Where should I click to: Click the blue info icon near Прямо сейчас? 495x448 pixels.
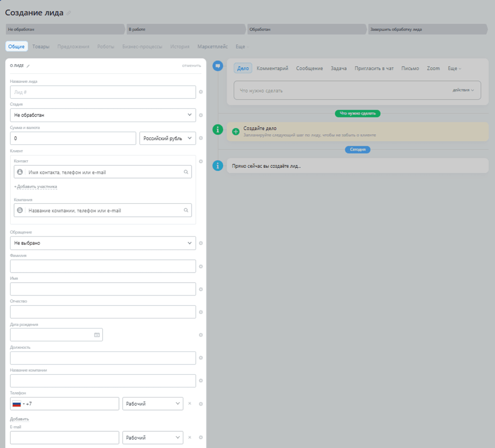(x=218, y=166)
